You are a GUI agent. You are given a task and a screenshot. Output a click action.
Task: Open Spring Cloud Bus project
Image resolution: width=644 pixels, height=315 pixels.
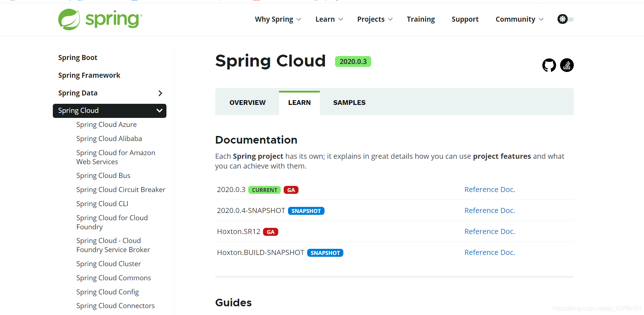pos(103,176)
